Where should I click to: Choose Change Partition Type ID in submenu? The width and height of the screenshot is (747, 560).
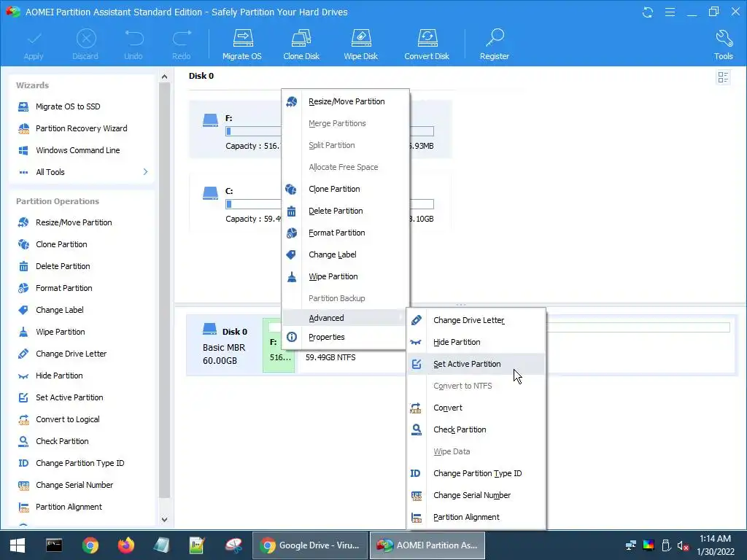[x=476, y=474]
